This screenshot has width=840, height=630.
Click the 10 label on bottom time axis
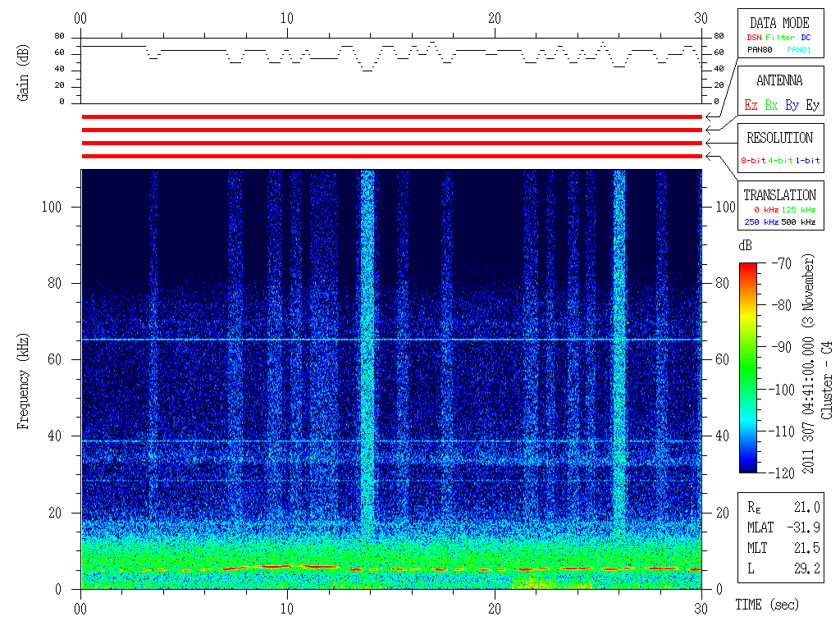click(287, 609)
